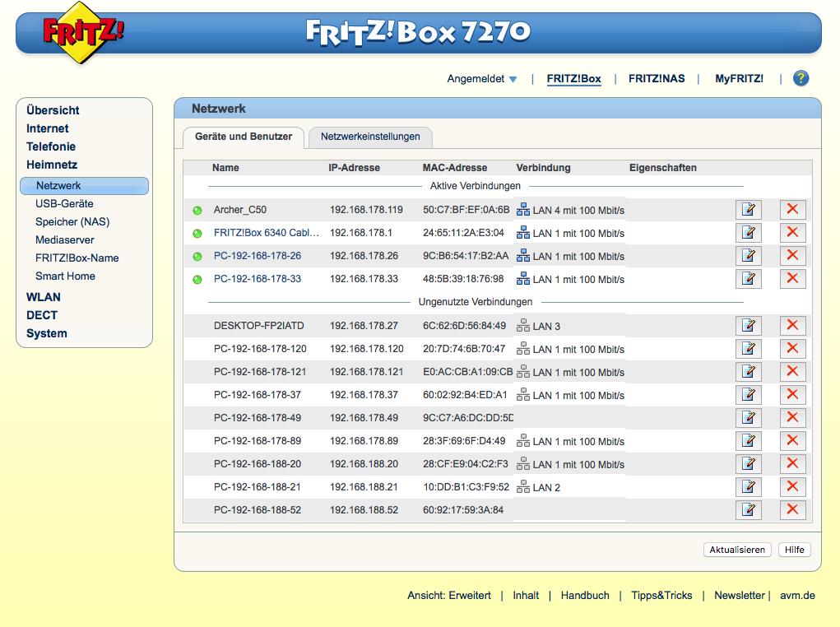
Task: Edit the PC-192-168-178-26 entry
Action: 749,256
